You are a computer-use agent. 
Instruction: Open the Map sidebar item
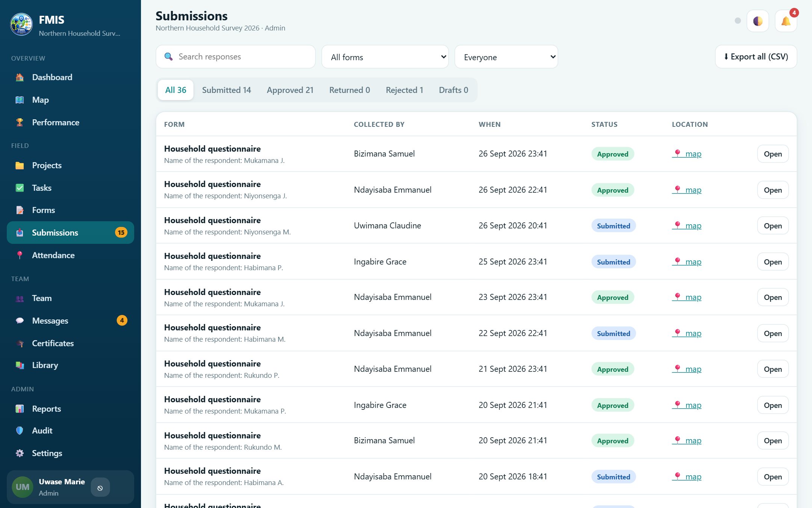[70, 100]
